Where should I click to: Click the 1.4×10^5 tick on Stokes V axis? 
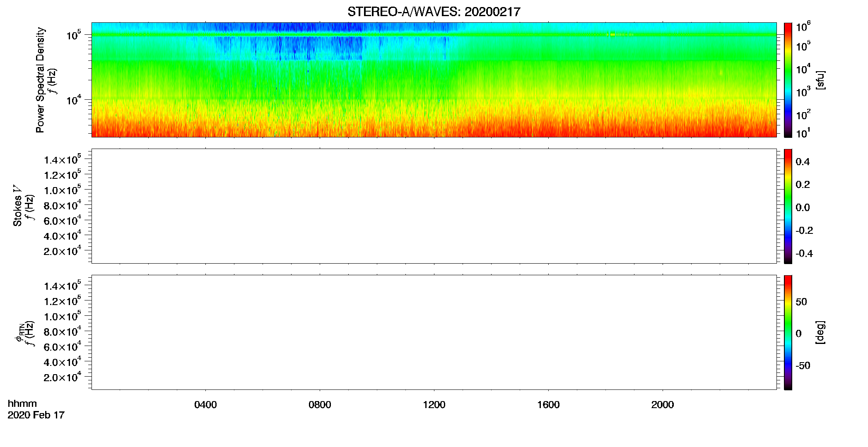[63, 159]
